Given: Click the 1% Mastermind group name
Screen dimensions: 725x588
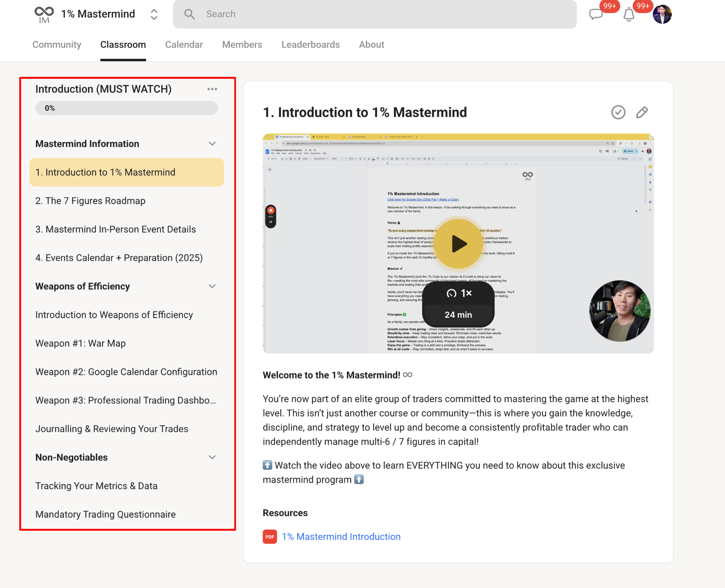Looking at the screenshot, I should point(98,14).
